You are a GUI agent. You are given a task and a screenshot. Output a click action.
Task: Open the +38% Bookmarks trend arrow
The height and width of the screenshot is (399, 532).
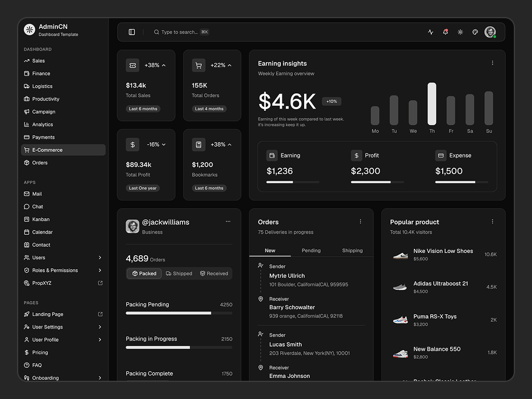(x=230, y=144)
